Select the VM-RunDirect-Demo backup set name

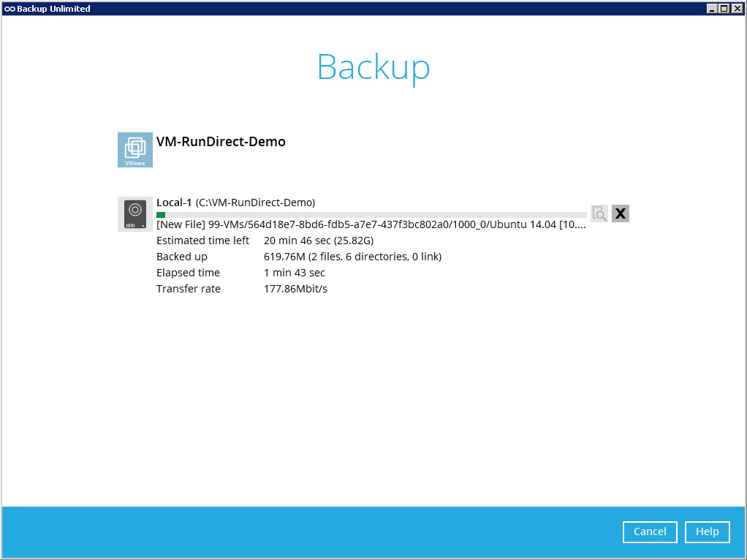(x=221, y=142)
